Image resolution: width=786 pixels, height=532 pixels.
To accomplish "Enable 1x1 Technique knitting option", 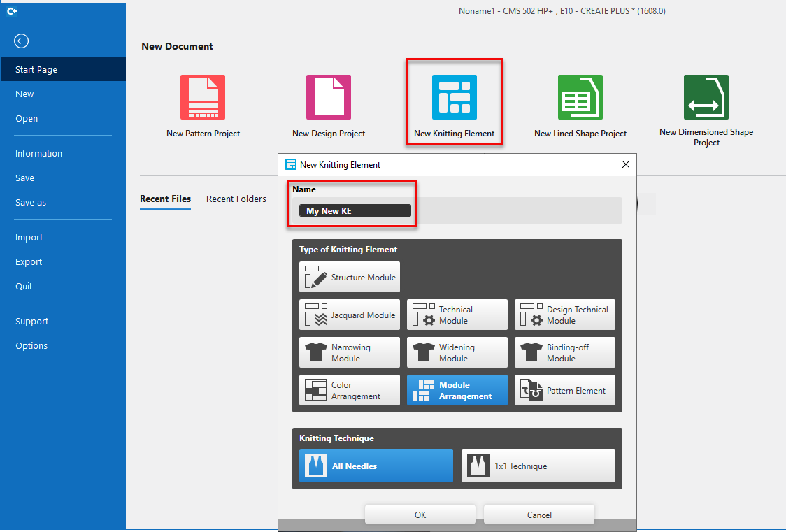I will pyautogui.click(x=538, y=466).
